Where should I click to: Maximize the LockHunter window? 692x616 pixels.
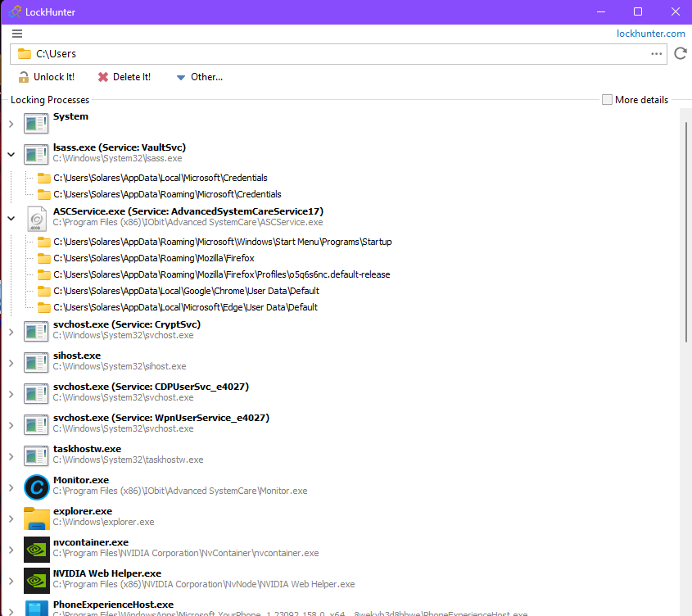pyautogui.click(x=638, y=12)
